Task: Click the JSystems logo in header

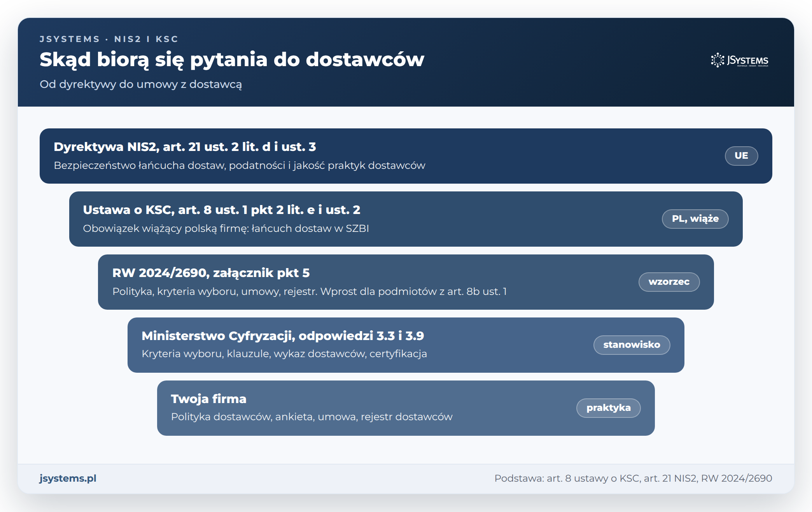Action: tap(740, 60)
